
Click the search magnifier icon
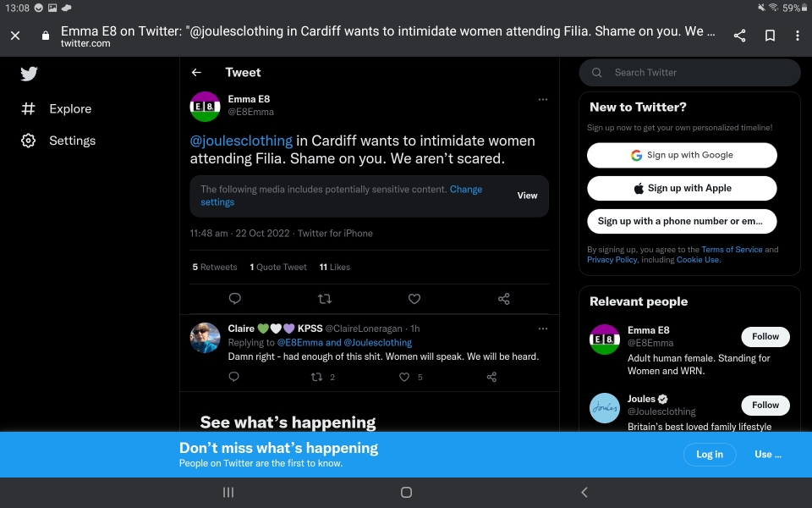pos(596,73)
